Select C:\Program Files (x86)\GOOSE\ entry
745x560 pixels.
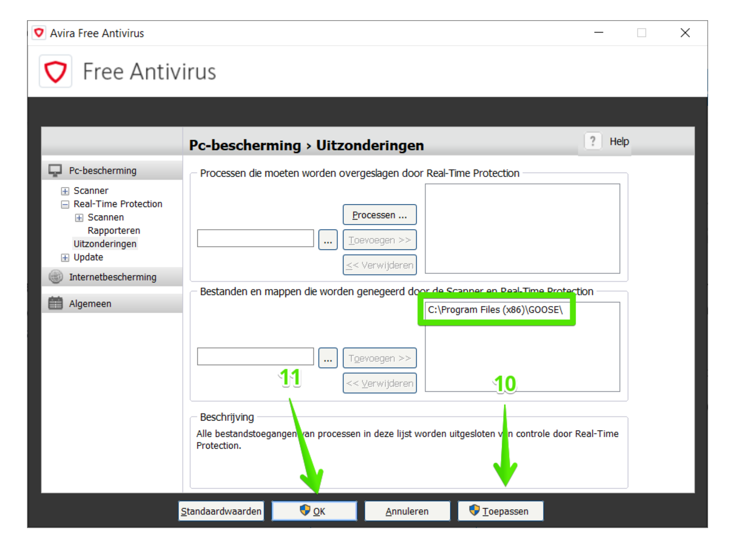click(495, 310)
